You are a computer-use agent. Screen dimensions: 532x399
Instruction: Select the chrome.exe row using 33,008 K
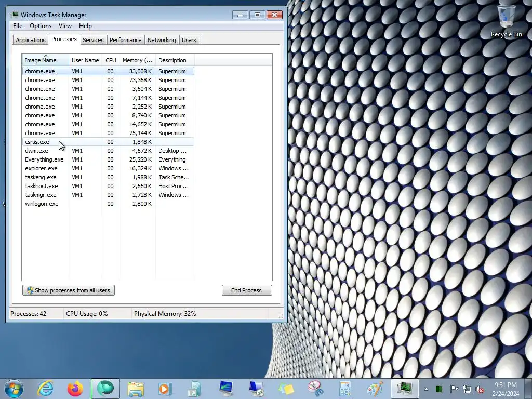click(108, 71)
